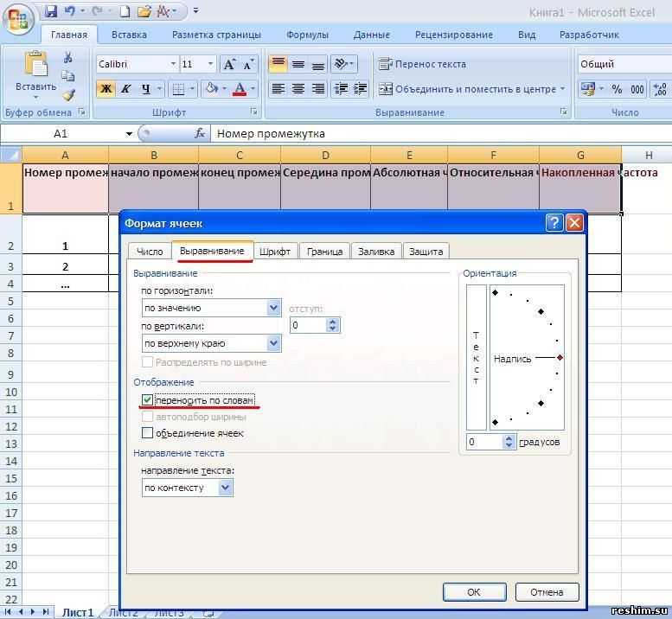Click the Office button logo

click(x=18, y=19)
